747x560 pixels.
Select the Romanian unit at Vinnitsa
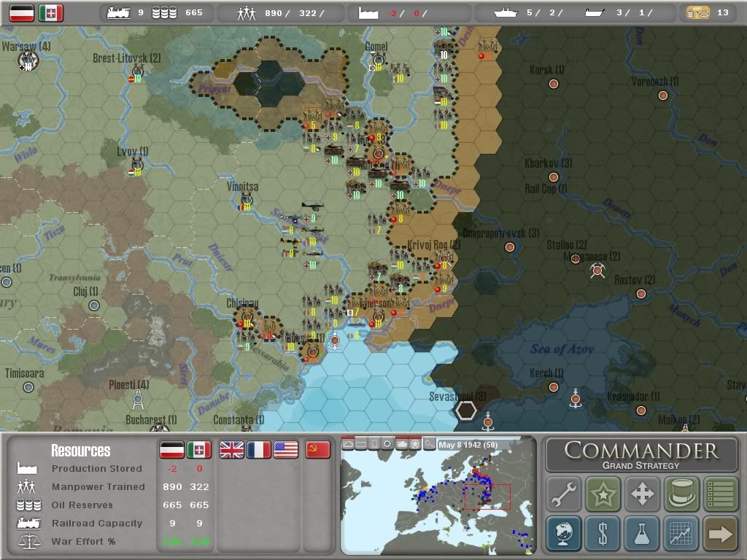(x=247, y=201)
